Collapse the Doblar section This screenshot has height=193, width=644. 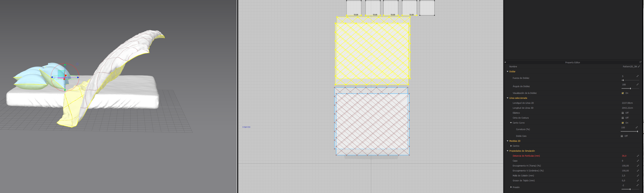[507, 72]
